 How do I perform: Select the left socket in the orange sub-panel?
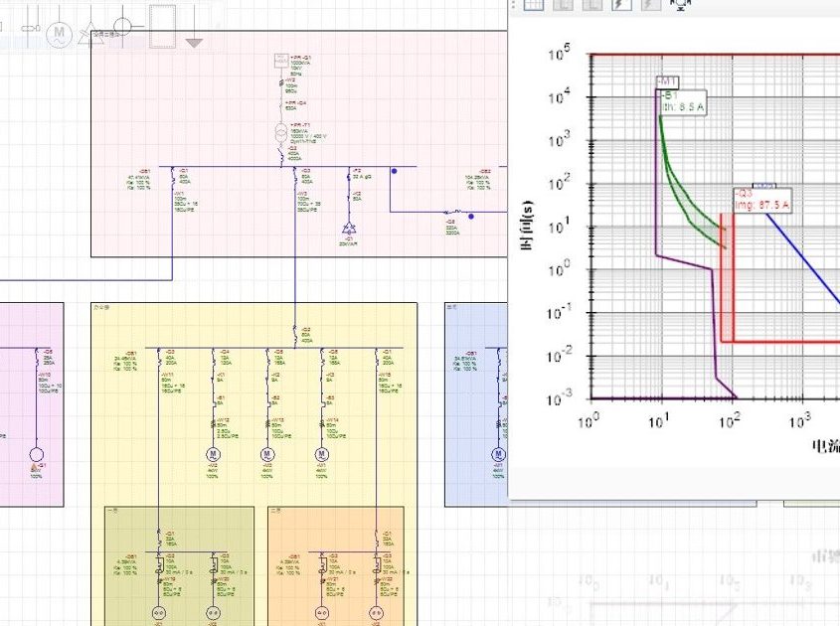[x=321, y=612]
